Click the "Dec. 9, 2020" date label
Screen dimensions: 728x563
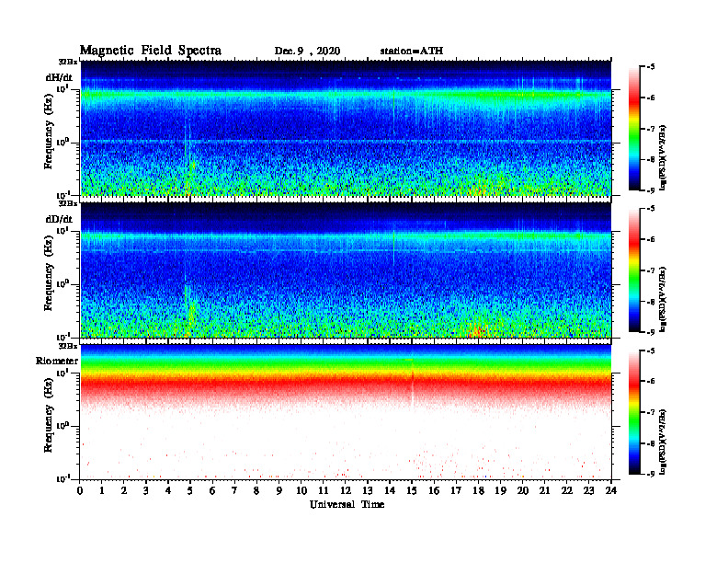point(307,52)
